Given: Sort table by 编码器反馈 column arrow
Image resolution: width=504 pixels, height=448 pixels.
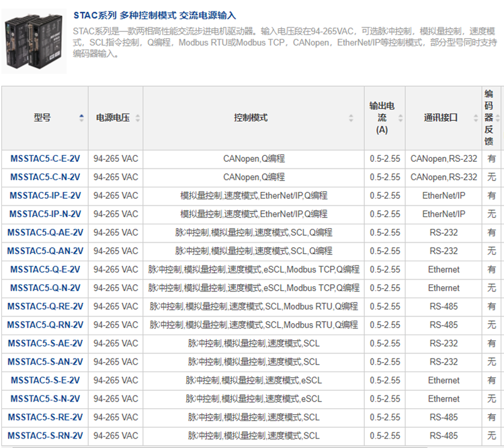Looking at the screenshot, I should tap(497, 118).
